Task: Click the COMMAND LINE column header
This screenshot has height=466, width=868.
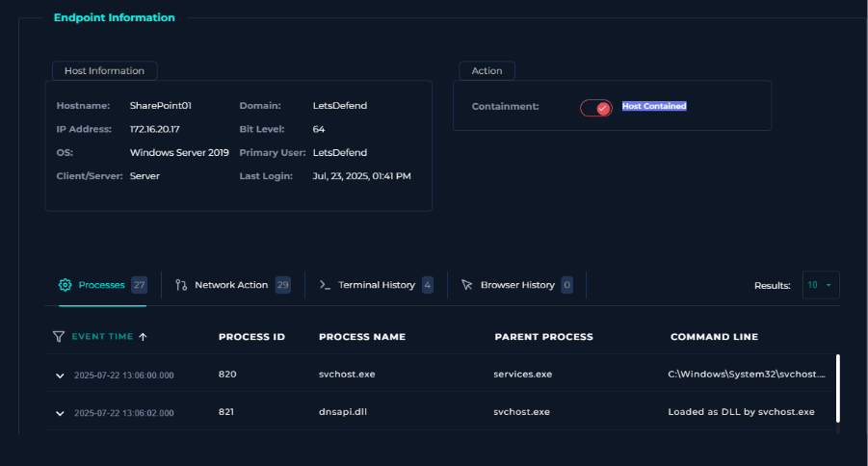Action: pos(714,336)
